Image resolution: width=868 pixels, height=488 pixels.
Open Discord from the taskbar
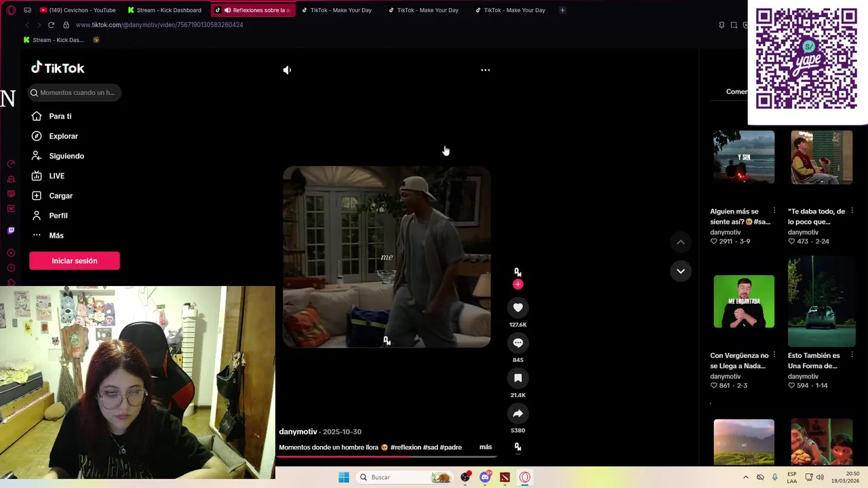(x=485, y=477)
